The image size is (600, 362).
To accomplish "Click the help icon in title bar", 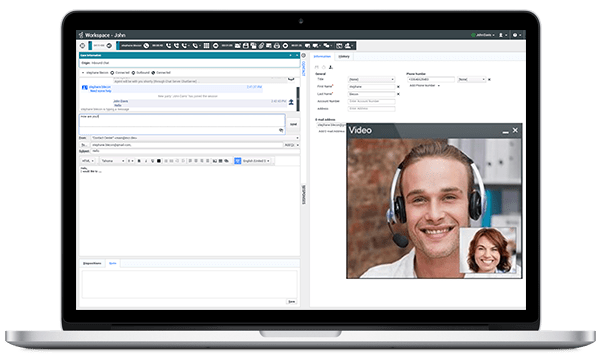I will click(x=515, y=35).
